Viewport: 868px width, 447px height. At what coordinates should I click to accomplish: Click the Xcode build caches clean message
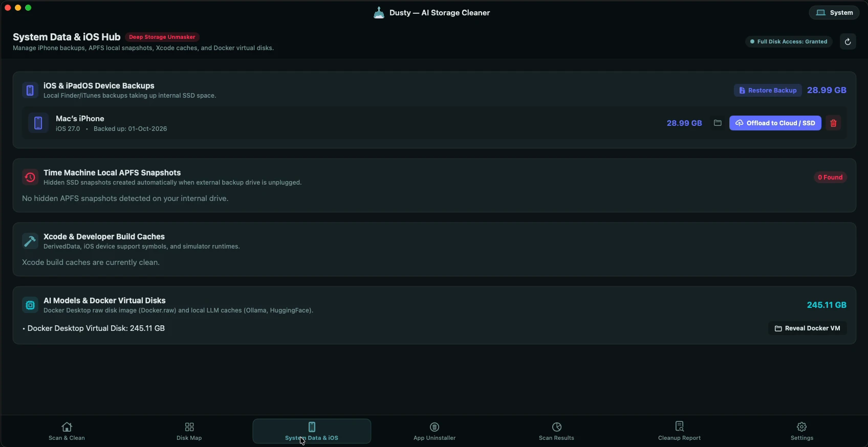pos(91,262)
